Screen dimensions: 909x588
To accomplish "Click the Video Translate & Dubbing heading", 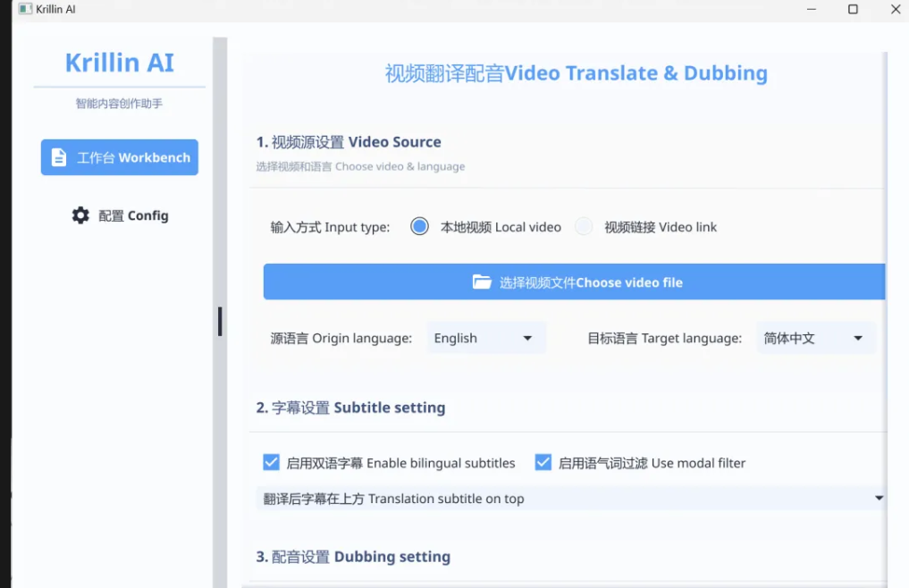I will click(x=577, y=73).
